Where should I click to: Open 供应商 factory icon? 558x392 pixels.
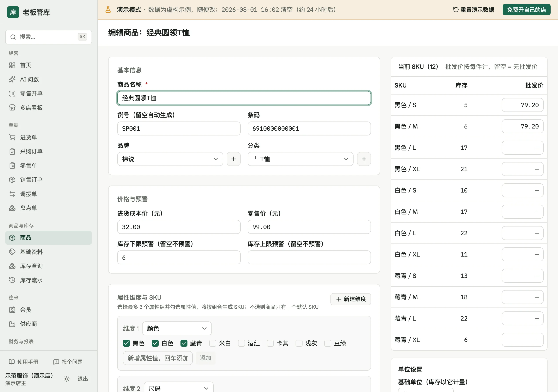[x=12, y=324]
